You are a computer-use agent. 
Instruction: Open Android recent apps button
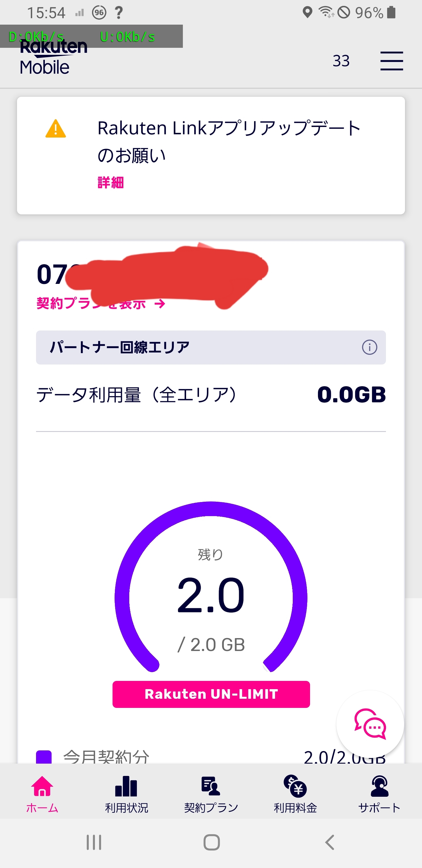93,842
